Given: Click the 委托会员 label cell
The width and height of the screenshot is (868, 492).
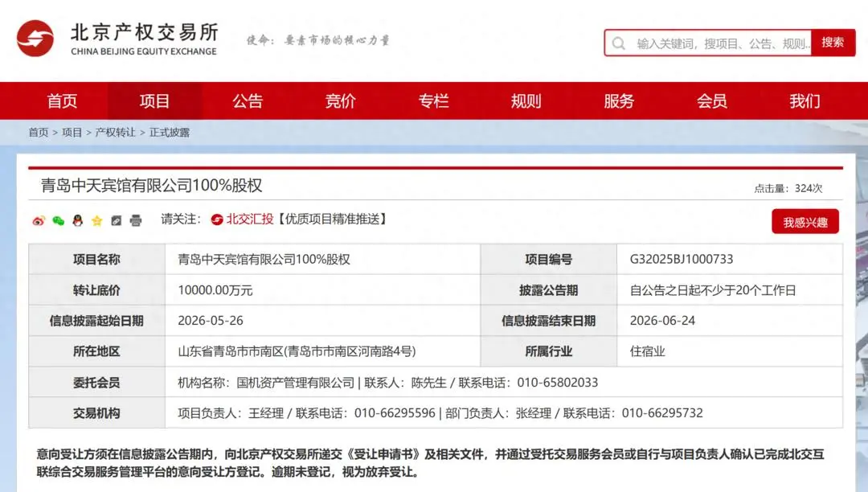Looking at the screenshot, I should pos(97,383).
